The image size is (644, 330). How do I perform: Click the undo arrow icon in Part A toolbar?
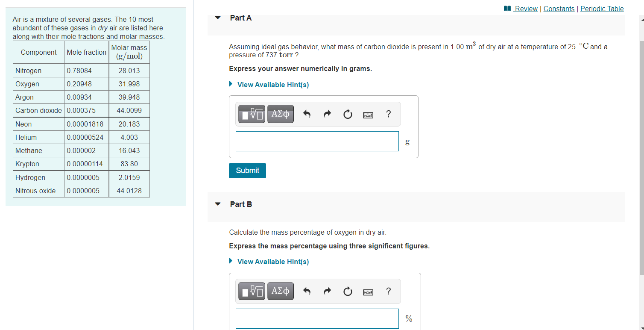pyautogui.click(x=307, y=114)
